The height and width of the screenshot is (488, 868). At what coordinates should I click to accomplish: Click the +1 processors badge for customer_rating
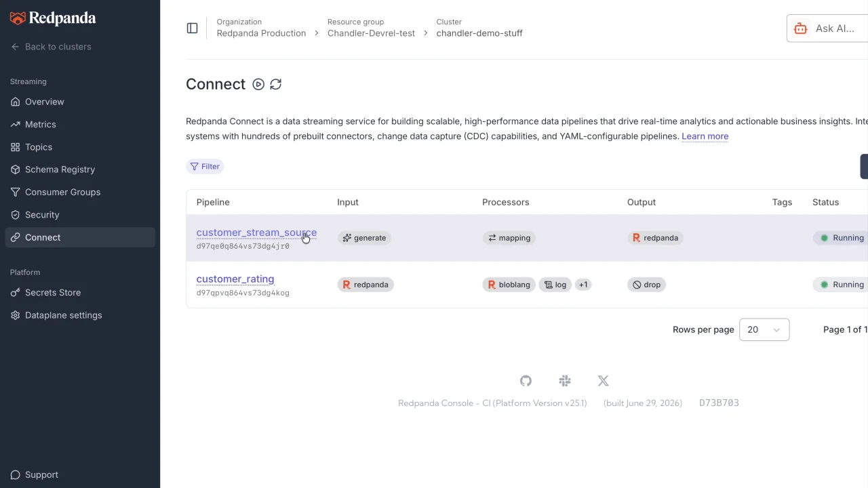coord(583,285)
